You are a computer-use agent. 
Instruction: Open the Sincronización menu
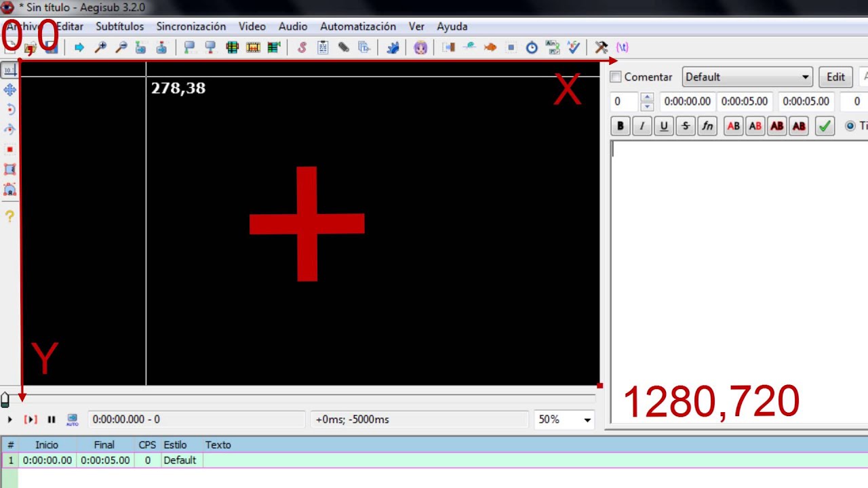[x=191, y=26]
